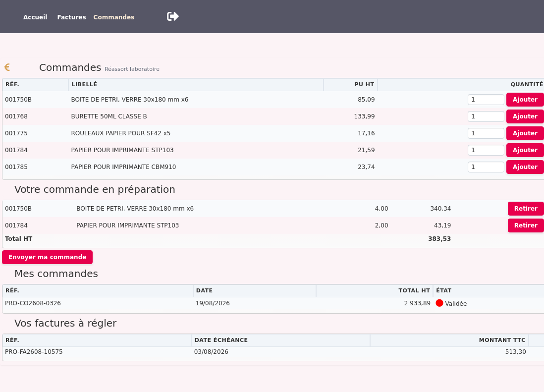Click order reference PRO-CO2608-0326
Screen dimensions: 544x392
[x=33, y=303]
